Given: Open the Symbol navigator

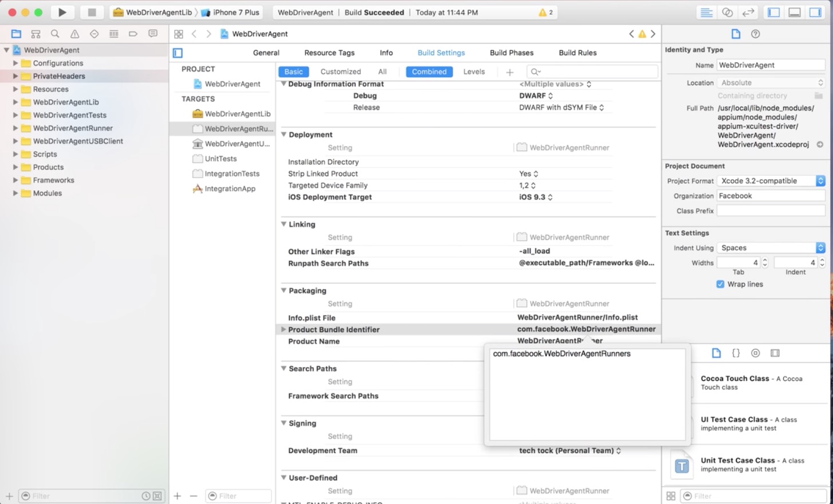Looking at the screenshot, I should pyautogui.click(x=36, y=34).
